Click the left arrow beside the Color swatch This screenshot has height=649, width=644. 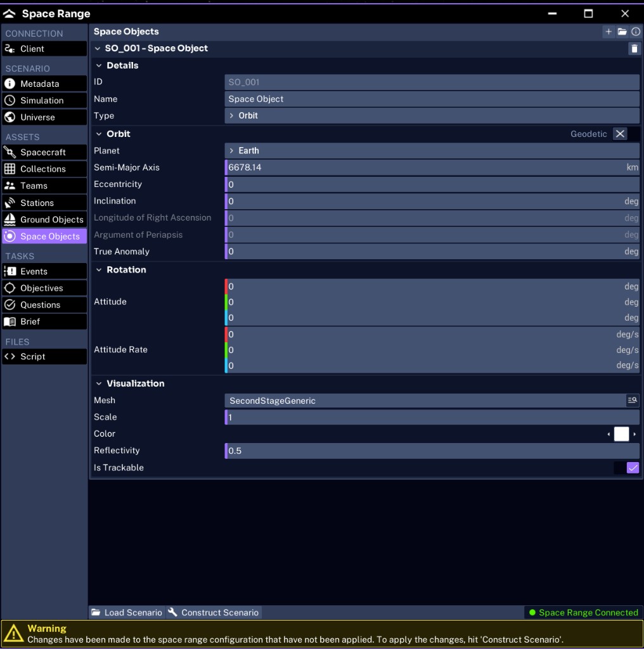pyautogui.click(x=609, y=434)
